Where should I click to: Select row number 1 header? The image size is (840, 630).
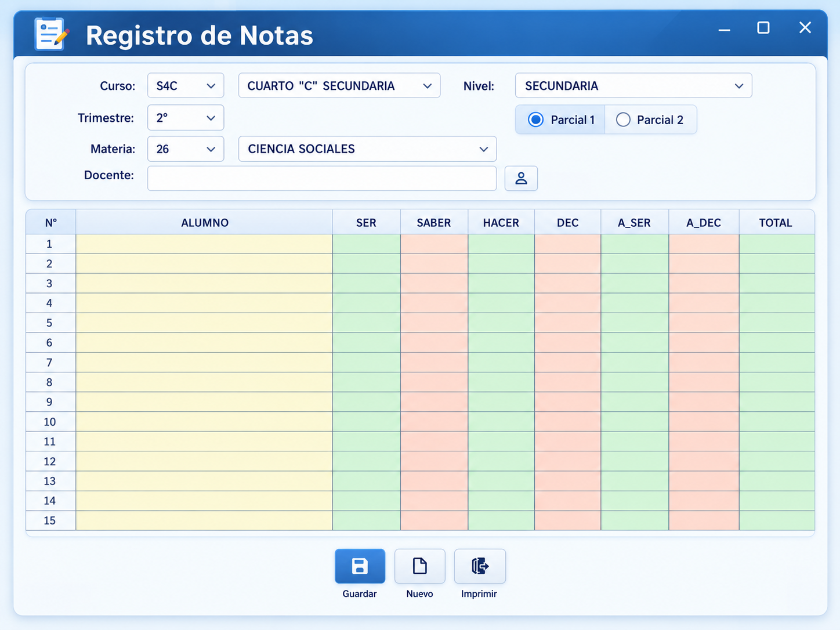pos(51,244)
